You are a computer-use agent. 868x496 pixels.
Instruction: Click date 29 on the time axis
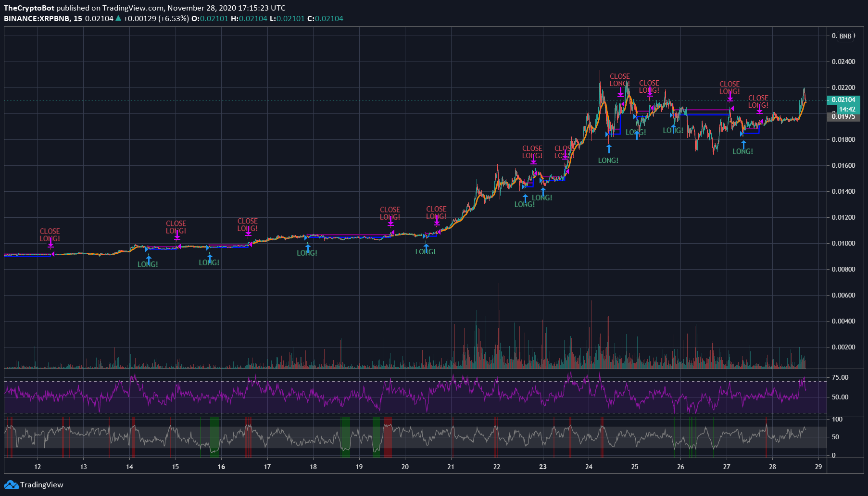[x=818, y=467]
